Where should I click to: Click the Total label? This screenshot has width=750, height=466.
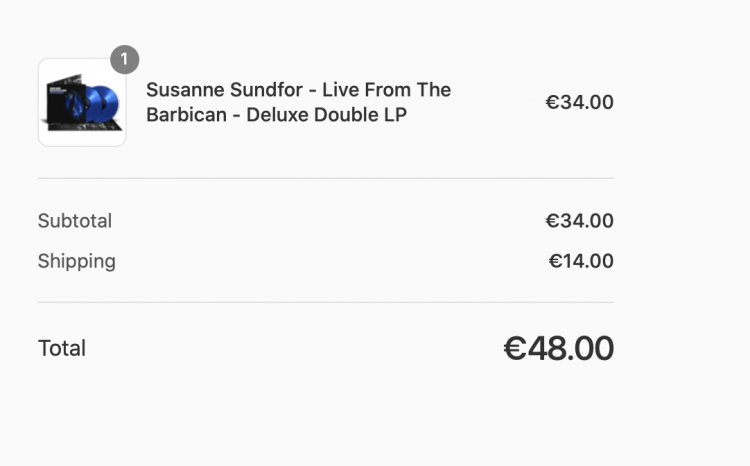pyautogui.click(x=62, y=348)
